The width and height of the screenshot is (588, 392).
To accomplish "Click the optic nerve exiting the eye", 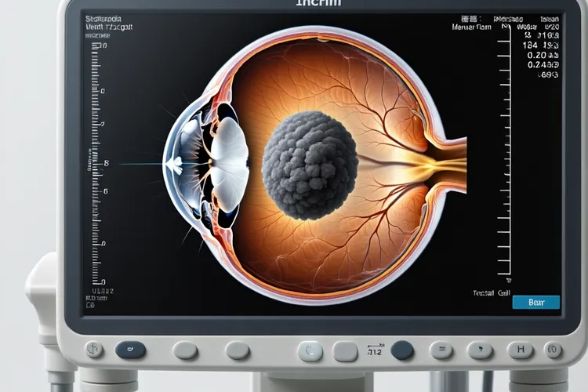I will pyautogui.click(x=445, y=161).
